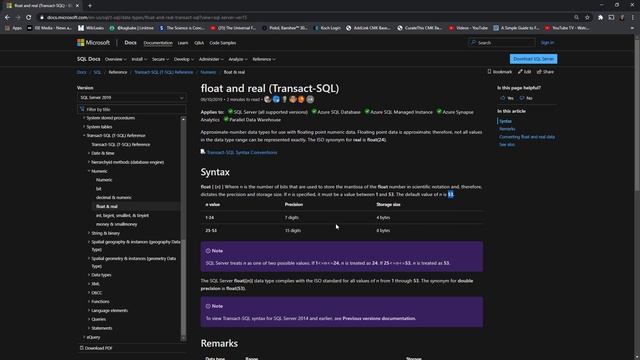This screenshot has height=360, width=640.
Task: Open Previous versions documentation link
Action: pos(379,318)
